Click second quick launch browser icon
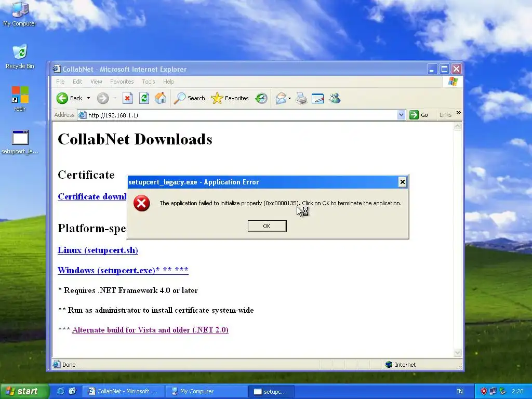532x399 pixels. tap(72, 391)
